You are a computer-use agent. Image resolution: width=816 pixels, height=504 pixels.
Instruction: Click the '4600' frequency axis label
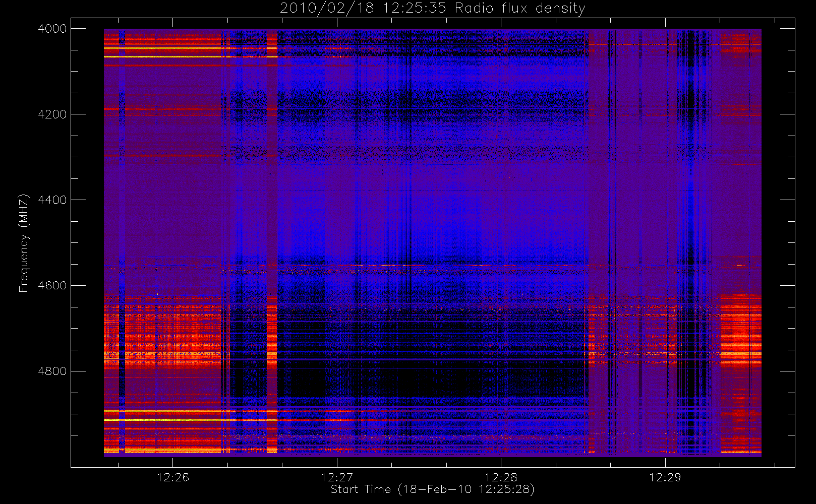[x=52, y=286]
